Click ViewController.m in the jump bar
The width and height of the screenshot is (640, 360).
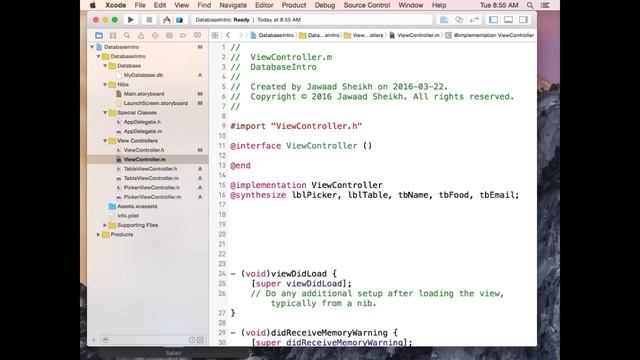414,36
